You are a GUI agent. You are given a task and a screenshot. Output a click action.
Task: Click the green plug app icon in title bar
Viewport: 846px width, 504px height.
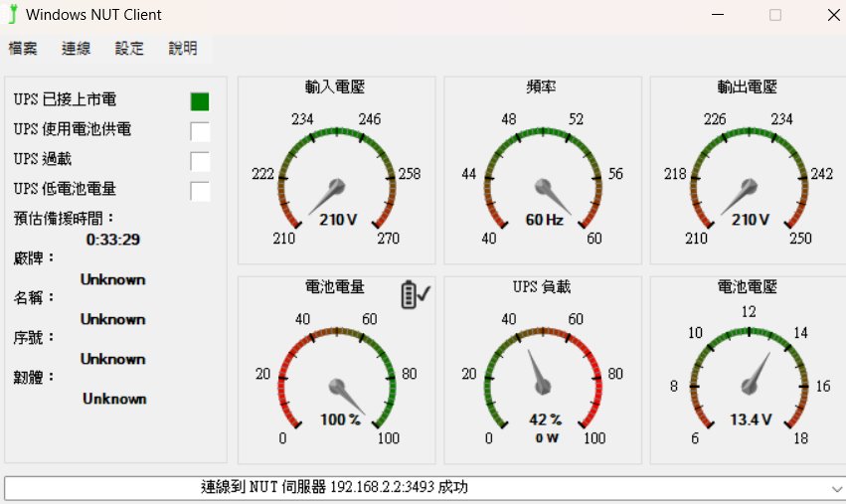[x=12, y=15]
